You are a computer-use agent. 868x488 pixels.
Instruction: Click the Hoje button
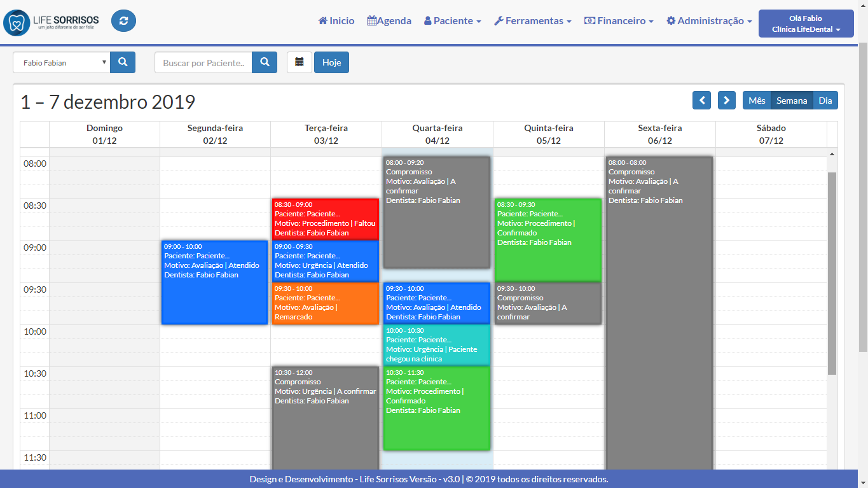coord(331,62)
